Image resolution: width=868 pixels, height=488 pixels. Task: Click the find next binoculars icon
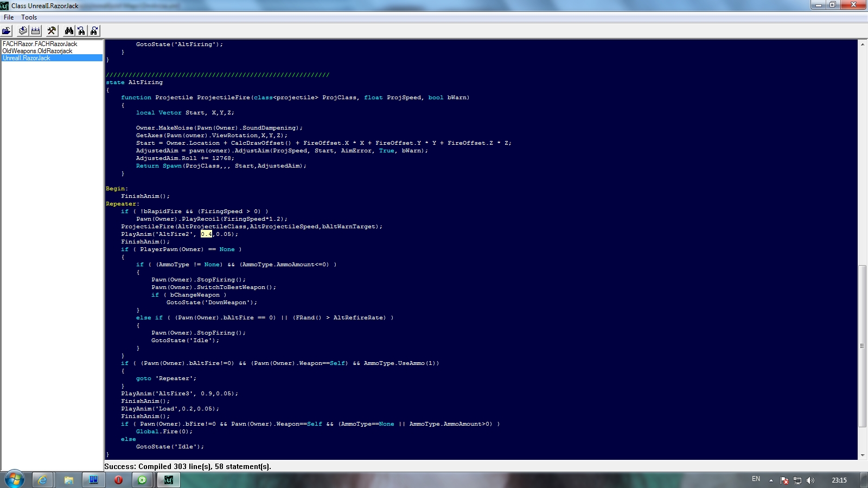94,31
